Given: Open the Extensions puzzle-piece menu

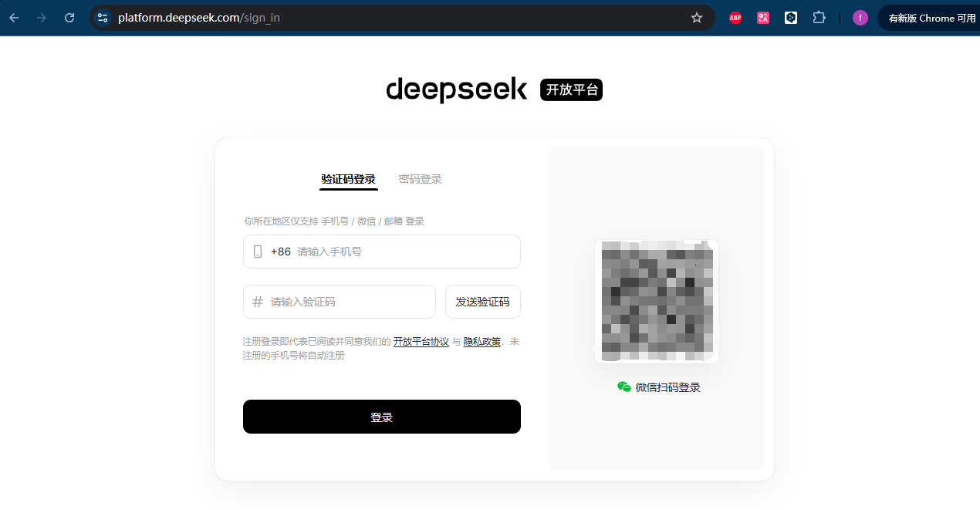Looking at the screenshot, I should pos(819,18).
